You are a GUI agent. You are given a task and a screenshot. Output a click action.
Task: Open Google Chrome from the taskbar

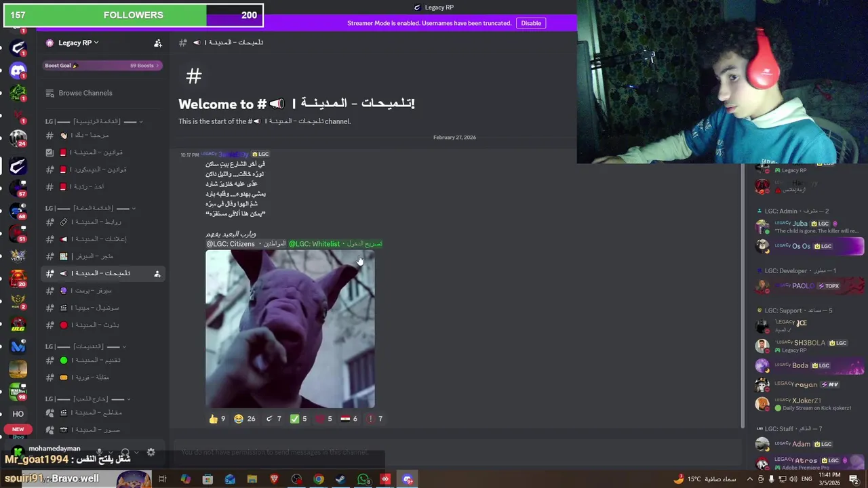(319, 479)
